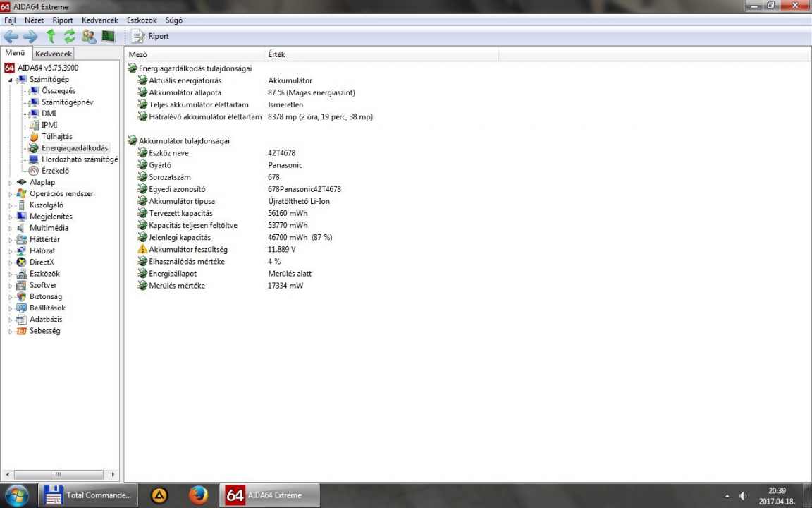Open the Kedvencek menu
This screenshot has height=508, width=812.
click(100, 20)
